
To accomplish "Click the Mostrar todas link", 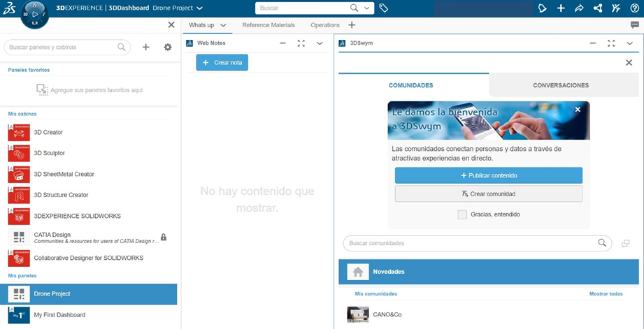I will (606, 293).
